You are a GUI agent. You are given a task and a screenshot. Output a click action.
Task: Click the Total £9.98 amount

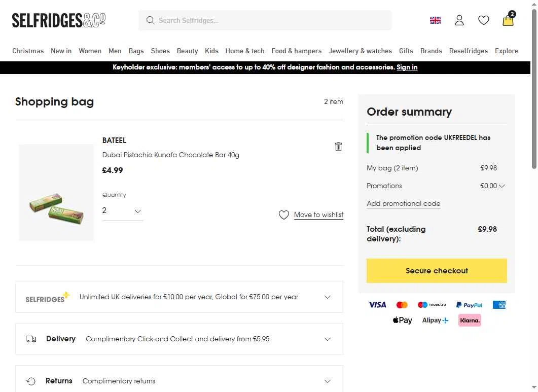coord(487,229)
